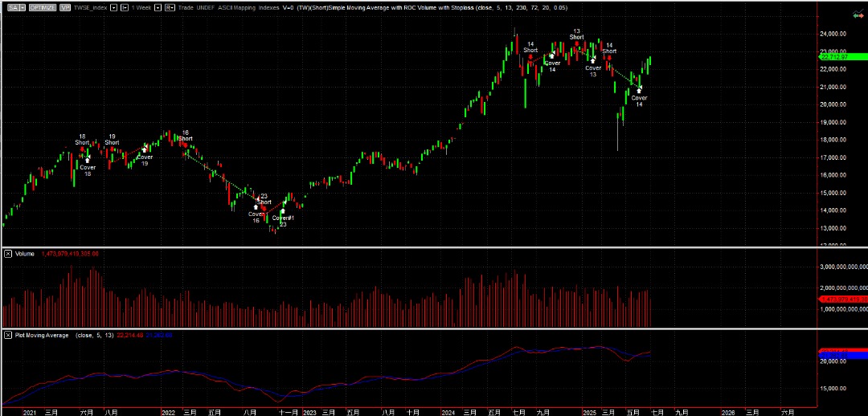Click the UNDEF label in the toolbar
868x416 pixels.
click(206, 8)
